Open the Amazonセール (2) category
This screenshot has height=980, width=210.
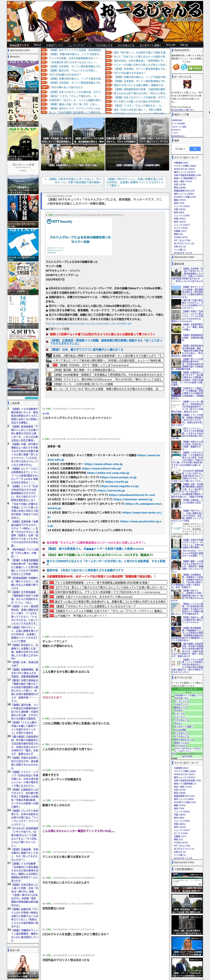[x=183, y=253]
